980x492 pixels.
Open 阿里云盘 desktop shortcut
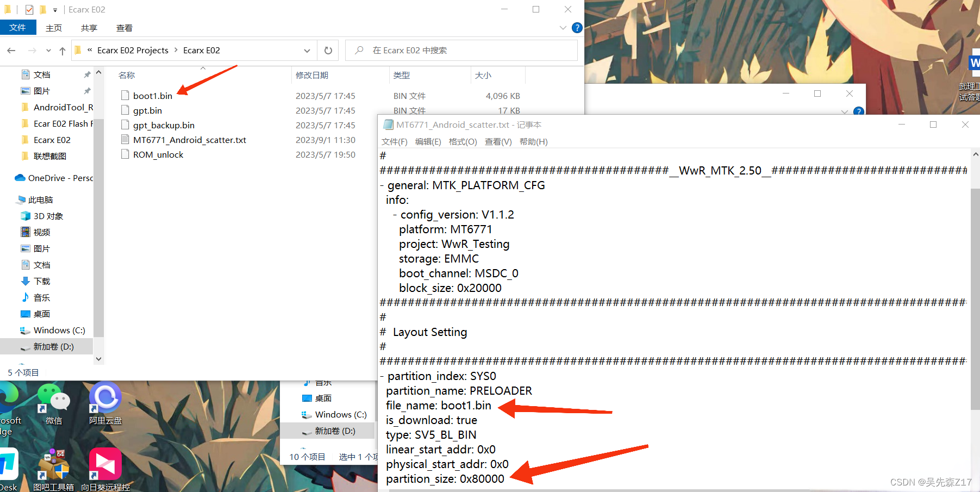coord(105,404)
